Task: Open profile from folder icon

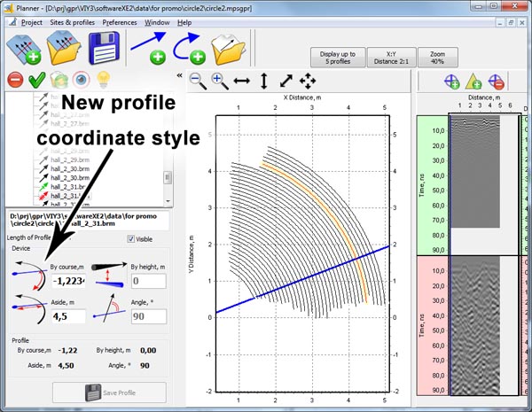Action: [228, 49]
